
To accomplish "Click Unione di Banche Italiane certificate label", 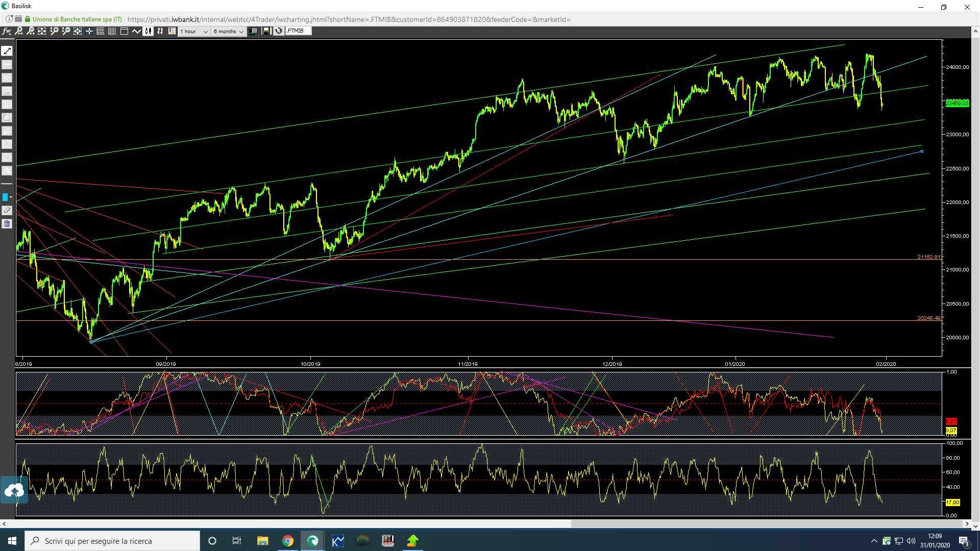I will tap(77, 19).
